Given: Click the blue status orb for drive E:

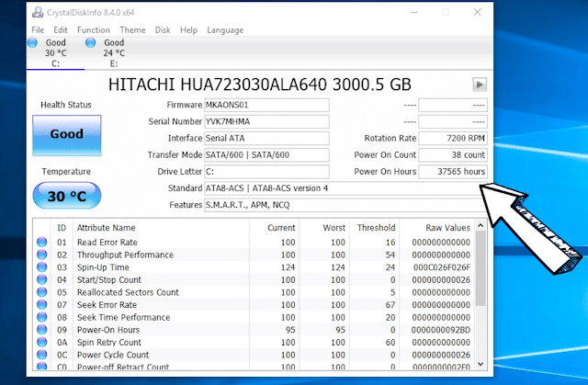Looking at the screenshot, I should coord(90,43).
